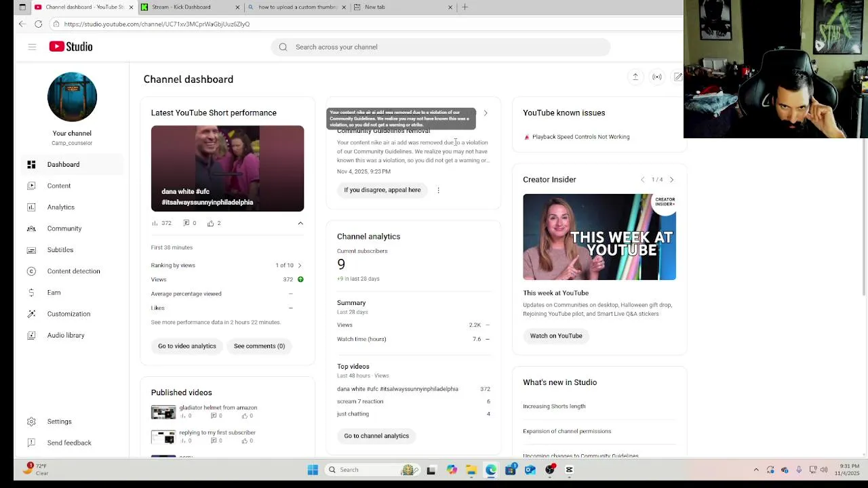The height and width of the screenshot is (488, 868).
Task: Switch to how to upload custom thumbnail tab
Action: pos(298,7)
